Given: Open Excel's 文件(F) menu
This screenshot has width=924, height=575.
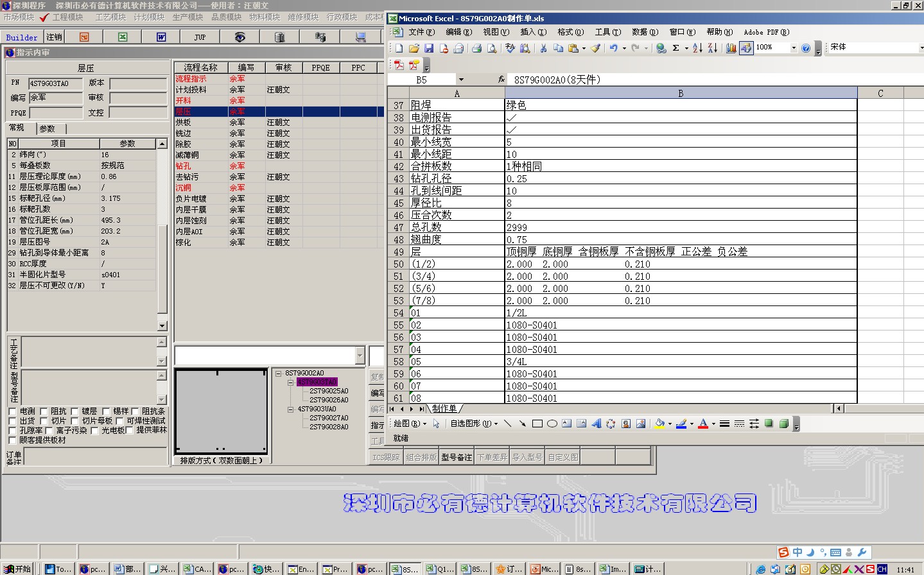Looking at the screenshot, I should [x=421, y=32].
